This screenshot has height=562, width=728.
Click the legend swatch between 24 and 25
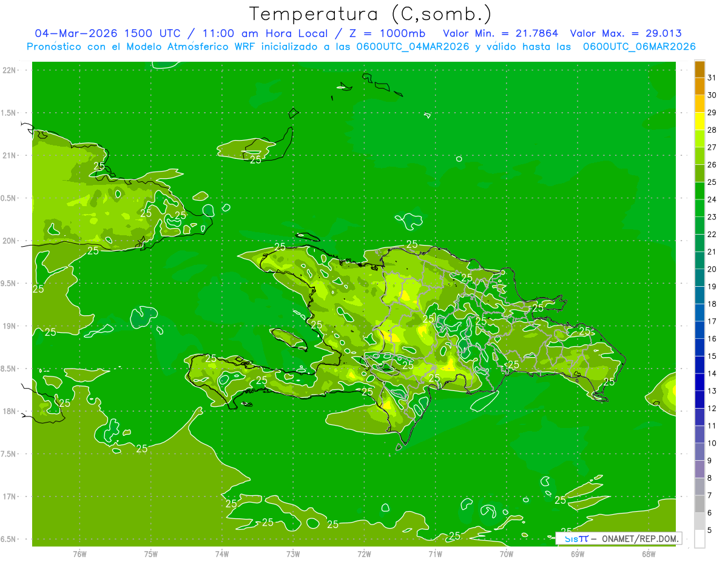(699, 190)
